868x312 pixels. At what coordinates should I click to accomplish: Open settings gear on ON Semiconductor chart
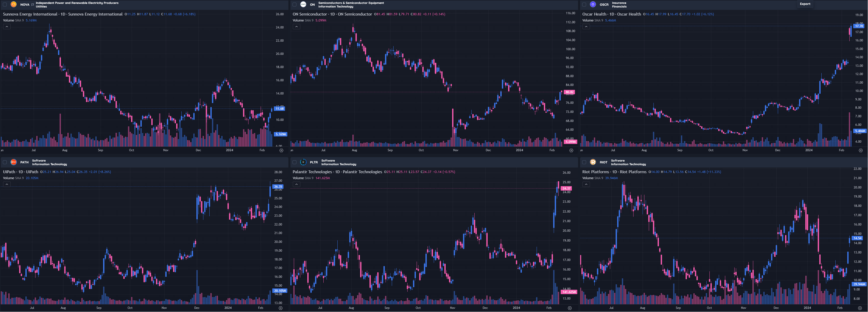click(571, 150)
